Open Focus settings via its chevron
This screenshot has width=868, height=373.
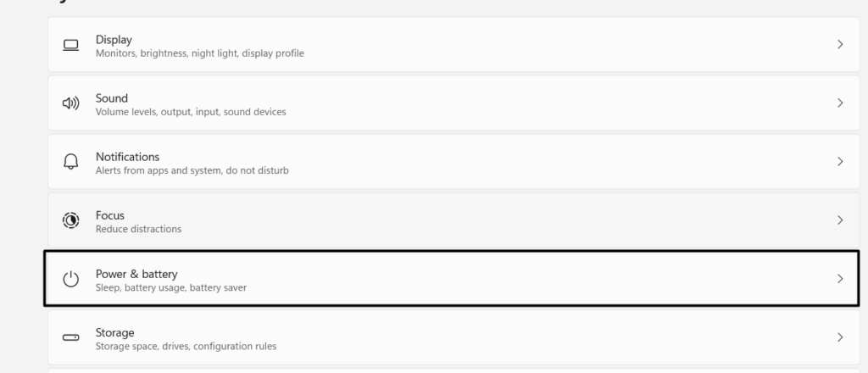coord(840,220)
